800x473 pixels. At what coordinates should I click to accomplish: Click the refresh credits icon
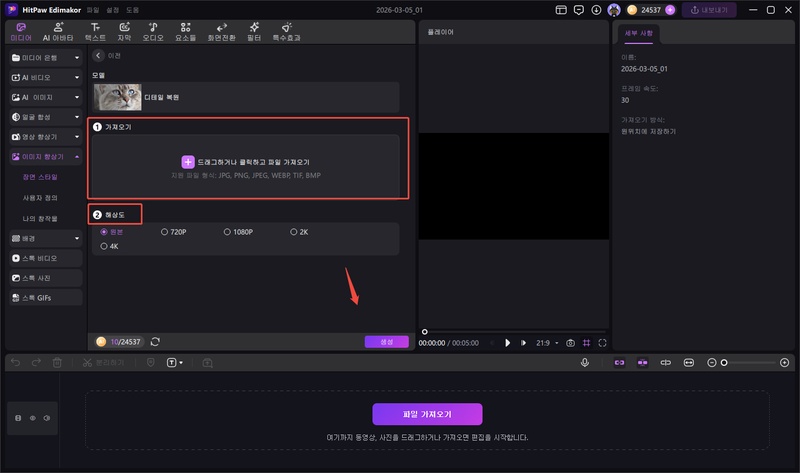(155, 342)
